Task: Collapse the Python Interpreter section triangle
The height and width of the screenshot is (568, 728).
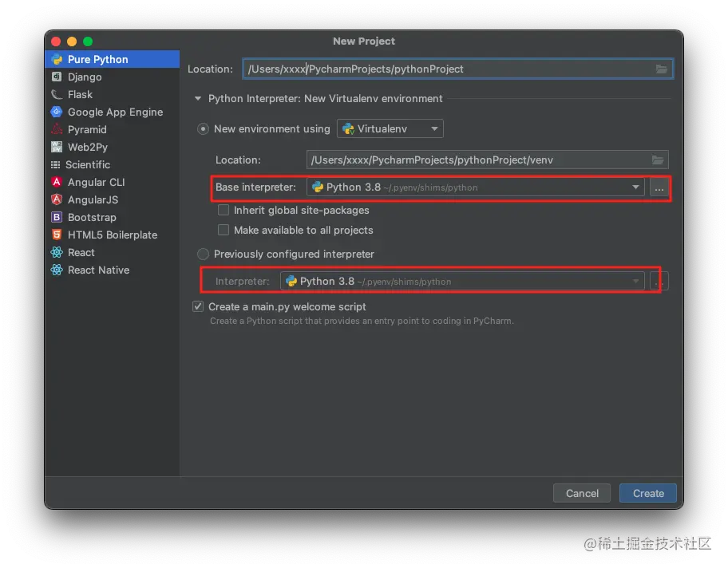Action: click(x=198, y=98)
